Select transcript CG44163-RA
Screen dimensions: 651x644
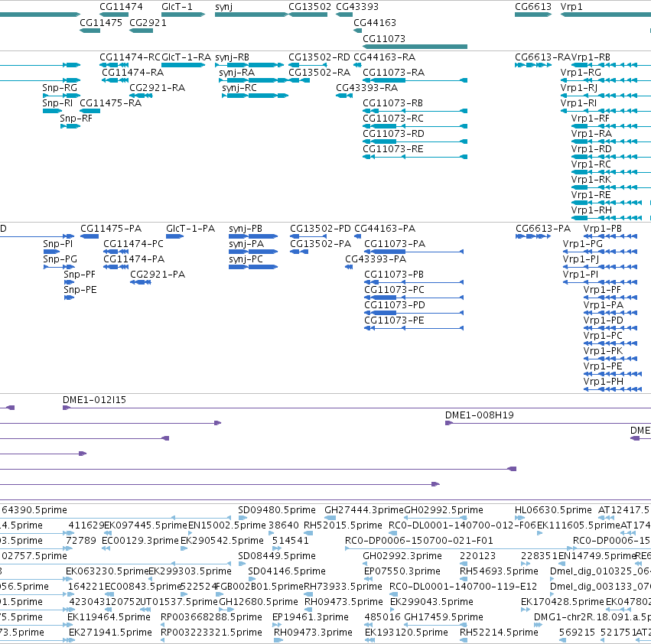tap(357, 65)
